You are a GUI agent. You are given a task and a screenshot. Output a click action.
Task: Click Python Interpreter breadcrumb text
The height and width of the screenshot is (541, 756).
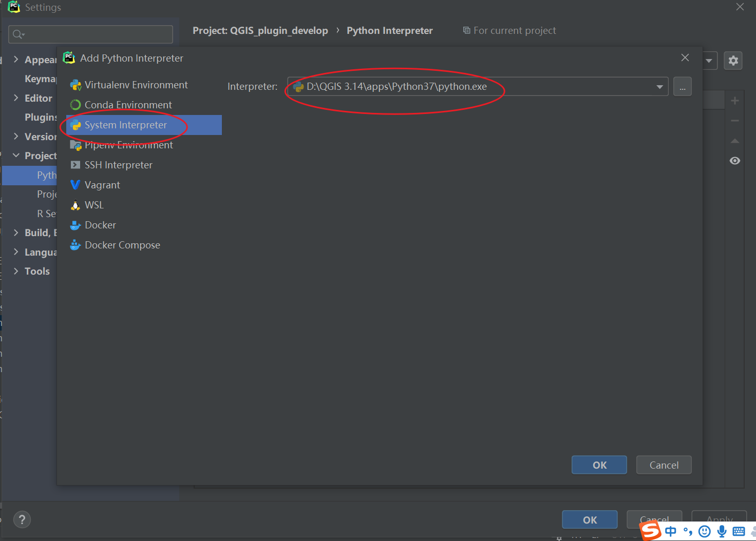[390, 31]
